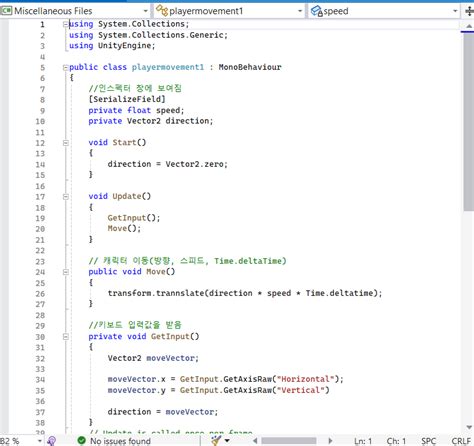Click the green No issues found checkmark

tap(81, 441)
